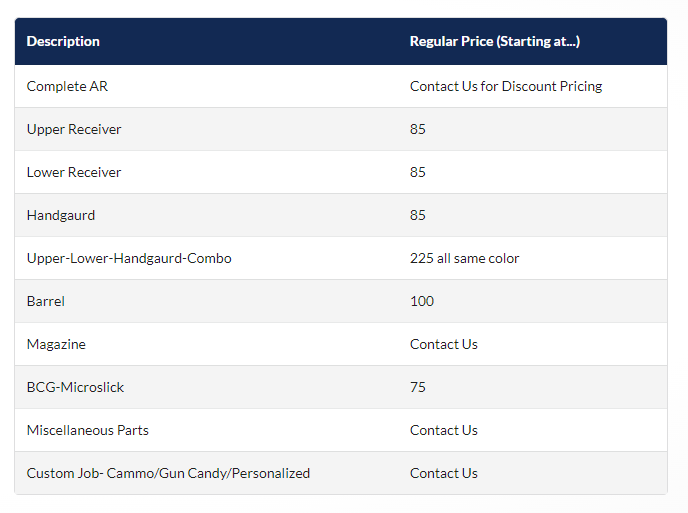Select the Barrel row label
This screenshot has width=688, height=513.
(46, 301)
